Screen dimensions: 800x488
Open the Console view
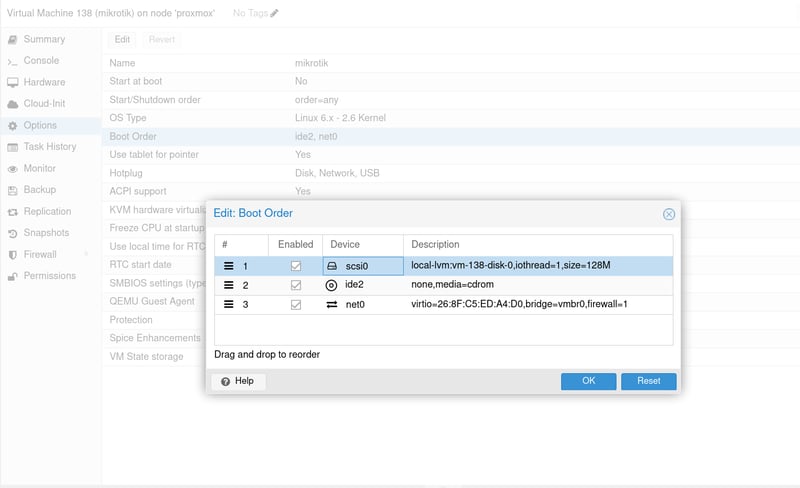coord(41,60)
